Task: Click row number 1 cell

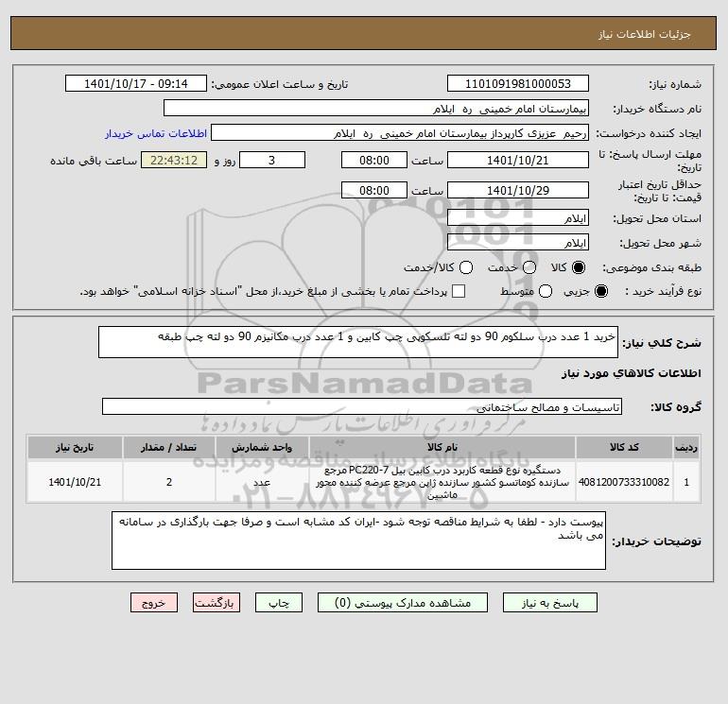Action: tap(686, 482)
